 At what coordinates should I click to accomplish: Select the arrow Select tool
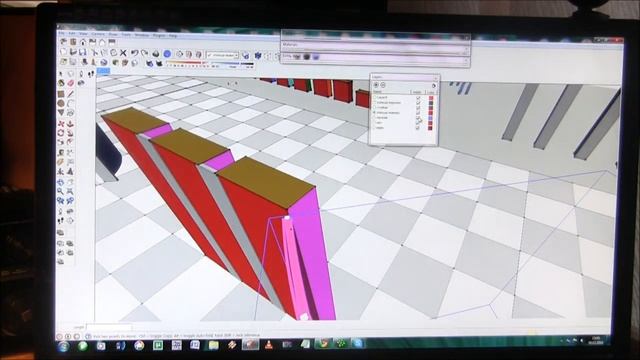click(61, 74)
